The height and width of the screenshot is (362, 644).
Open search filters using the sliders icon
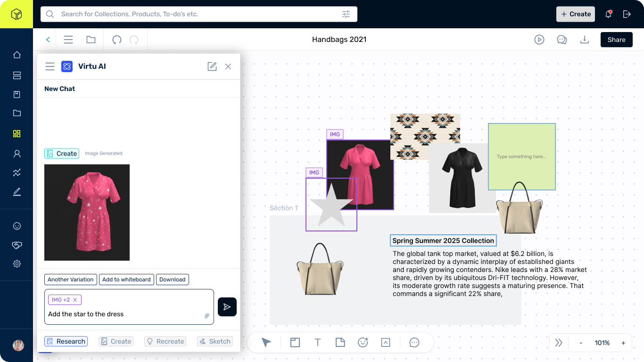[x=346, y=14]
